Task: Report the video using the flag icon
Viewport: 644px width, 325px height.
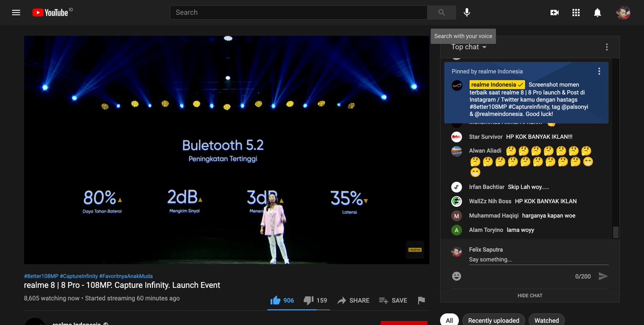Action: click(x=422, y=300)
